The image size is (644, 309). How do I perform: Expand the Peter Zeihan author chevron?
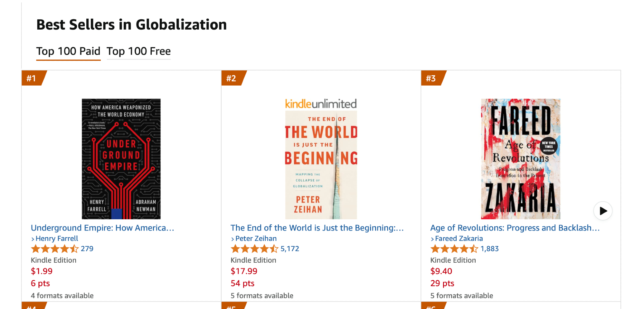click(x=232, y=239)
